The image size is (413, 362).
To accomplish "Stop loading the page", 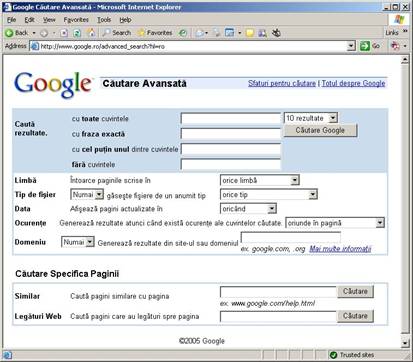I will pos(64,33).
